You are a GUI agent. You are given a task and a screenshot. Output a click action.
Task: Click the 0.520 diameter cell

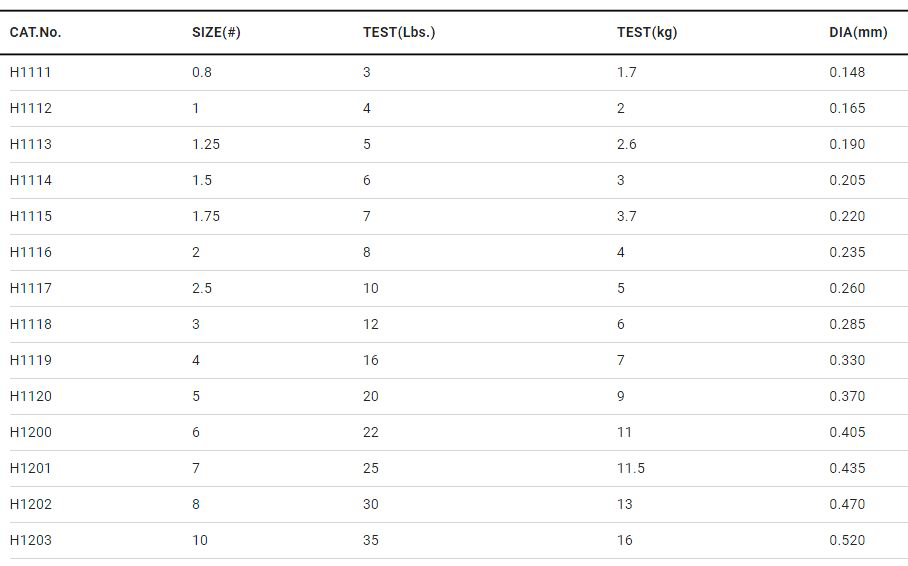point(847,540)
